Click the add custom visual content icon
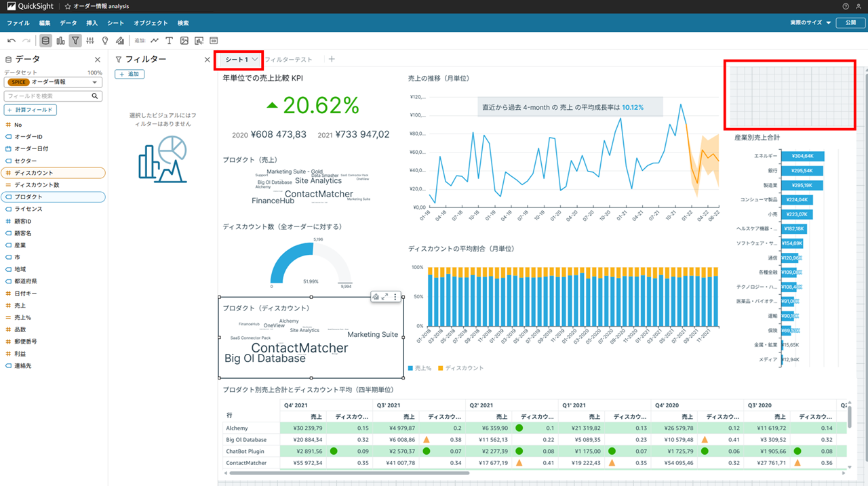868x486 pixels. point(199,41)
